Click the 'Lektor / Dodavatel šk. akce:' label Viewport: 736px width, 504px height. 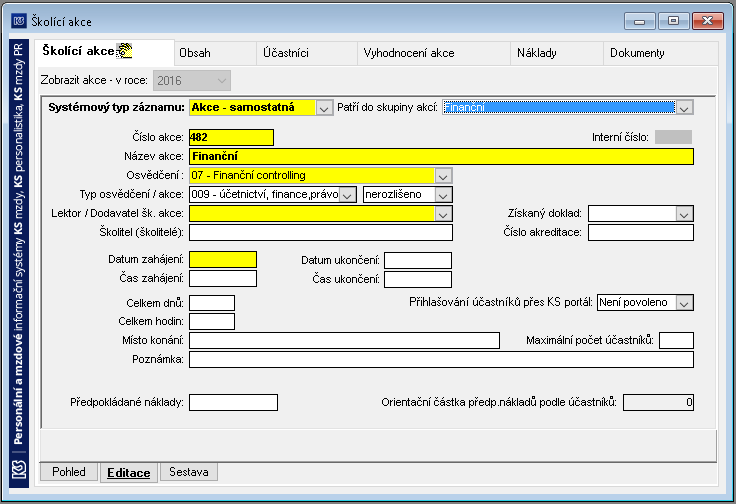coord(117,214)
